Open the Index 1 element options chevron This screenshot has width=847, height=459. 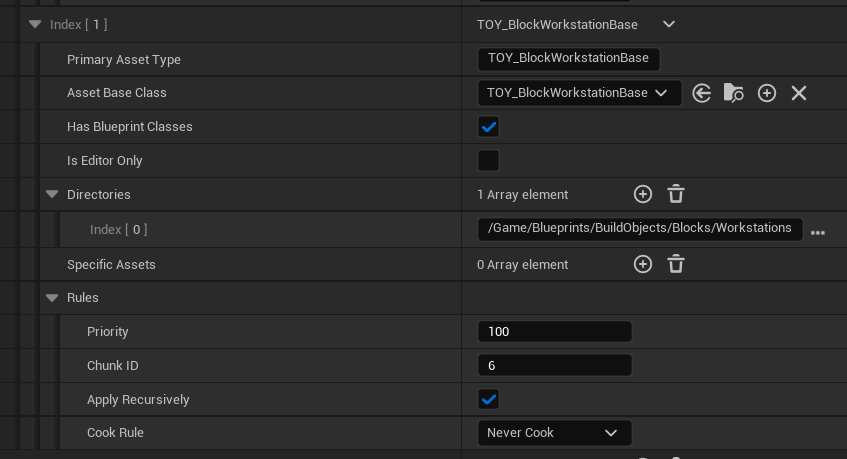[x=669, y=24]
